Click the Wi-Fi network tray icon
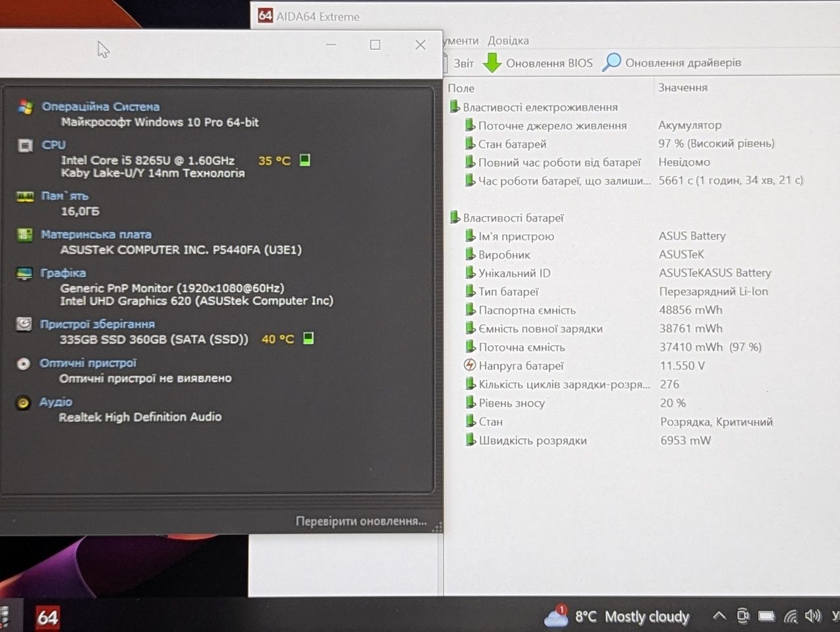 tap(791, 616)
